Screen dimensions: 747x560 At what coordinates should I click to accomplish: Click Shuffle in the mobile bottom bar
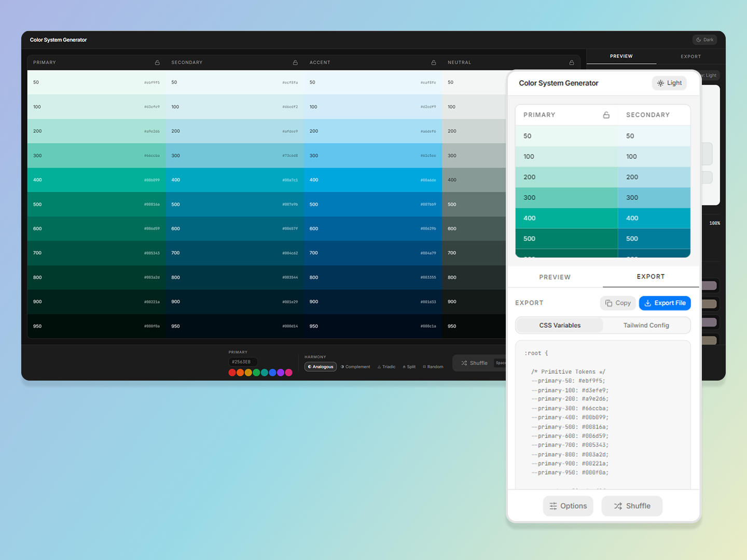tap(632, 506)
